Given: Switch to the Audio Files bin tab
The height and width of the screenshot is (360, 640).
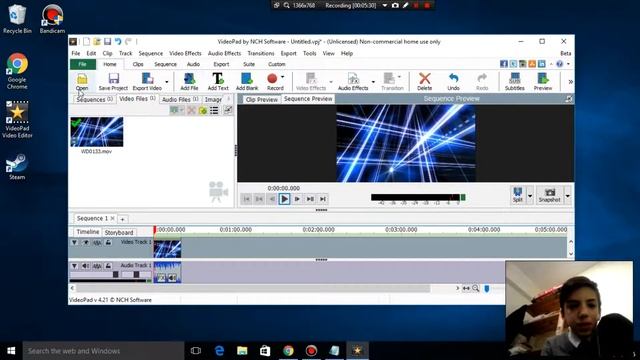Looking at the screenshot, I should (180, 99).
